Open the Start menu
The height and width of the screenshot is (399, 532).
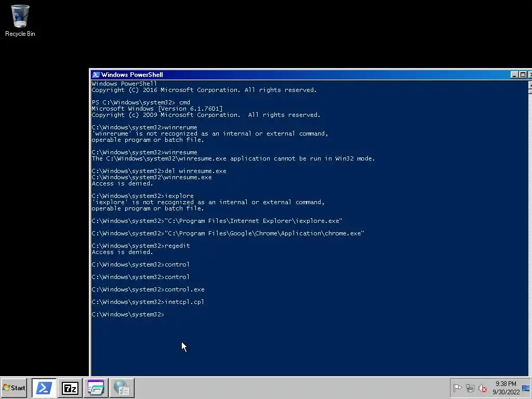(x=14, y=388)
